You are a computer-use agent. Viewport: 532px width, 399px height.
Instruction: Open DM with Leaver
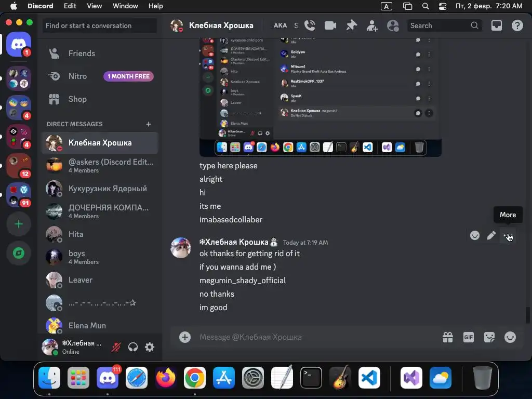[100, 280]
